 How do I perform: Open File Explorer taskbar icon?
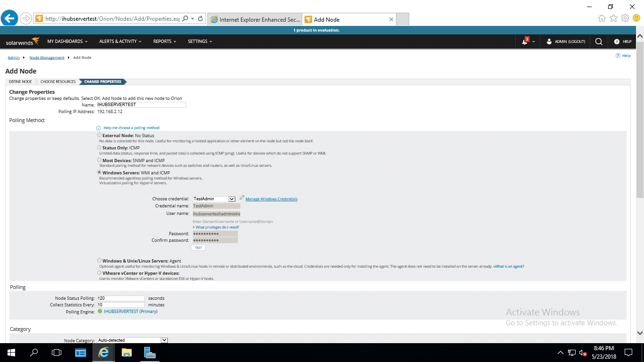coord(126,353)
